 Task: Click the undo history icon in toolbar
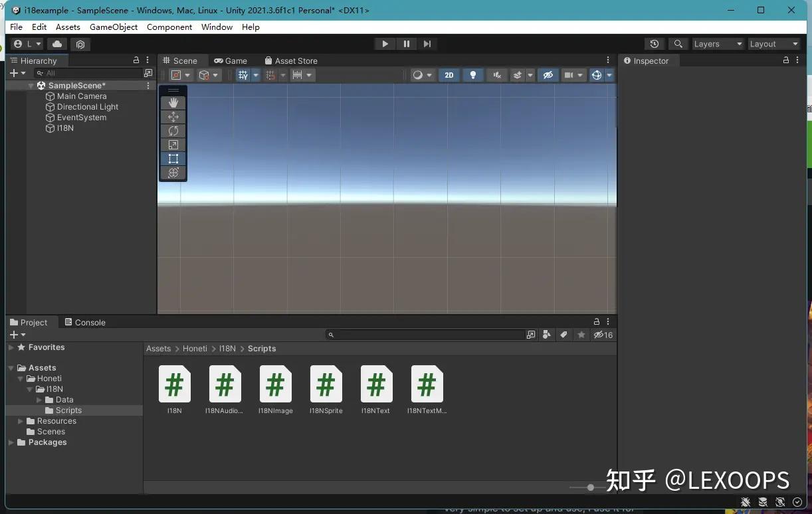pos(654,44)
